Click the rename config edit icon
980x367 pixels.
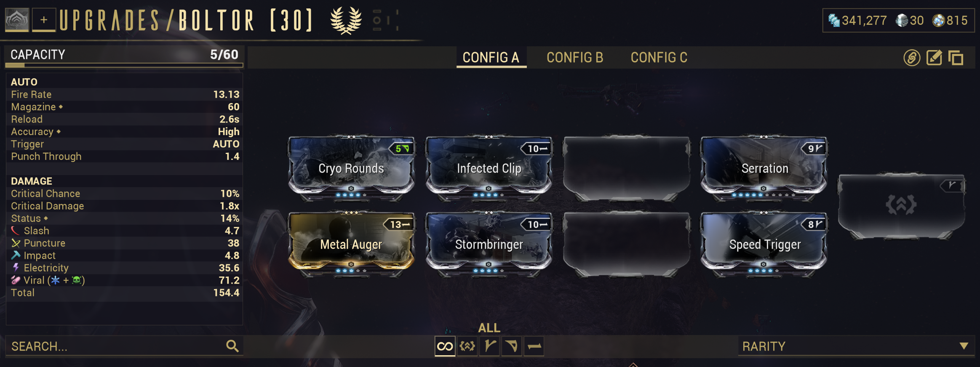pyautogui.click(x=934, y=58)
